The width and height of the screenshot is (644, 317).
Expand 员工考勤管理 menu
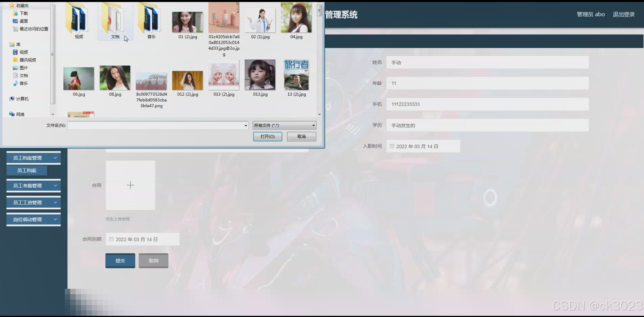tap(33, 185)
